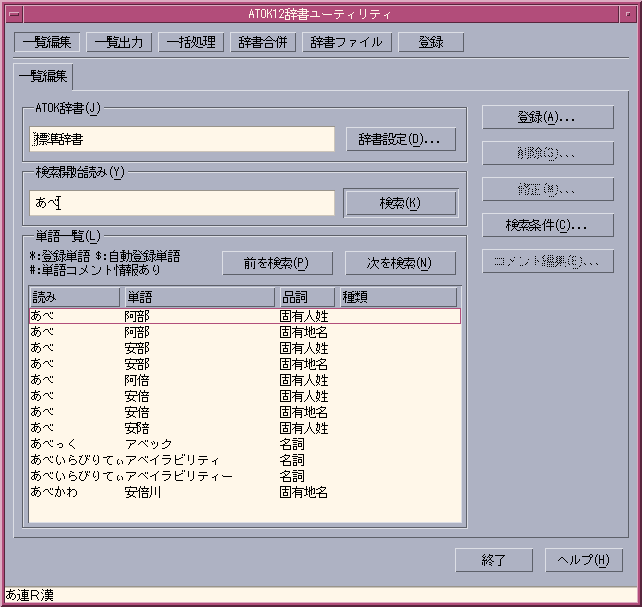Viewport: 642px width, 607px height.
Task: Select the 阿部 固有人姓 row
Action: (x=245, y=316)
